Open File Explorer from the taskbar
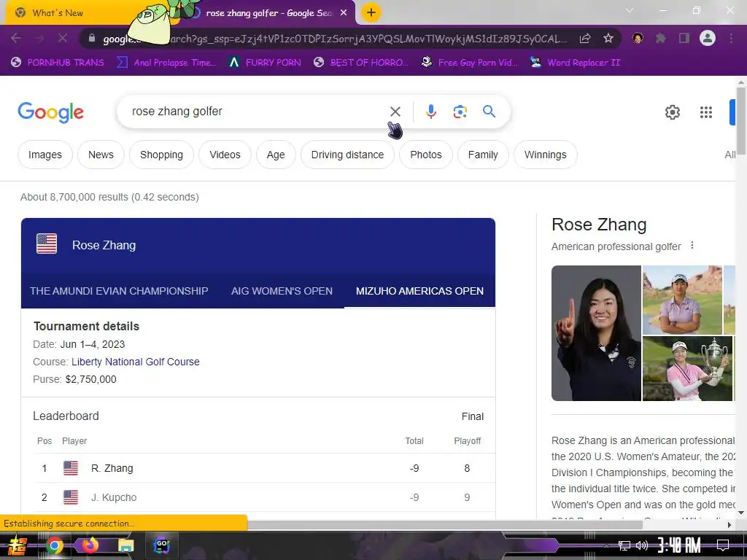747x560 pixels. tap(125, 545)
